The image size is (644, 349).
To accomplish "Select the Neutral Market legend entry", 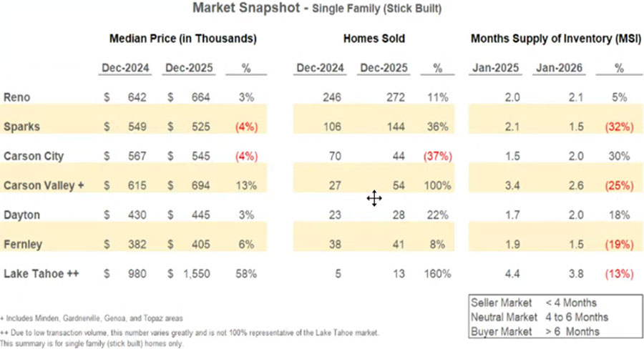I will 540,317.
